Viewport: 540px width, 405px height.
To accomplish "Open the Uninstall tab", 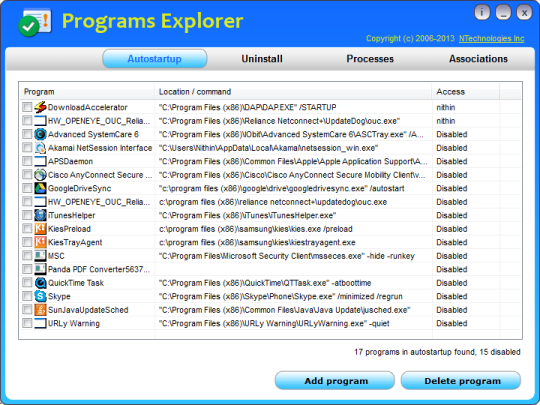I will [x=262, y=59].
